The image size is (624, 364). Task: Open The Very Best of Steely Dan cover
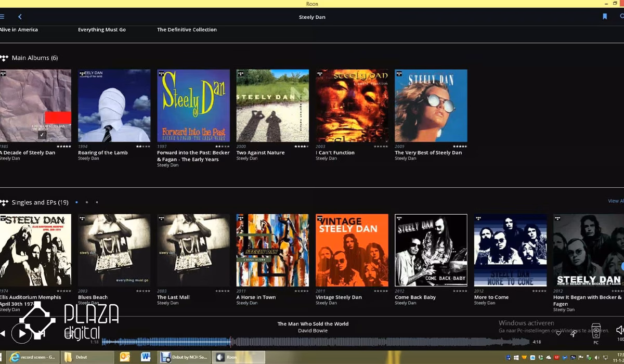[x=431, y=106]
